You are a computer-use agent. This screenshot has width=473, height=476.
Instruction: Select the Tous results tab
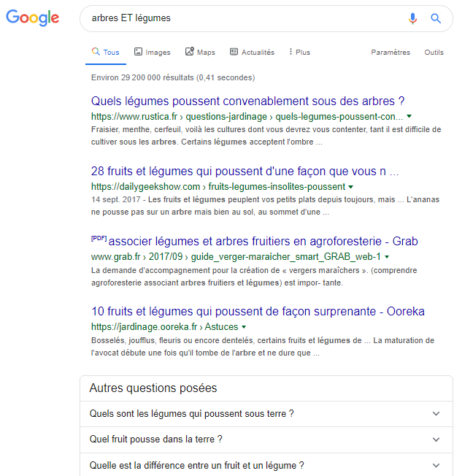pyautogui.click(x=105, y=52)
